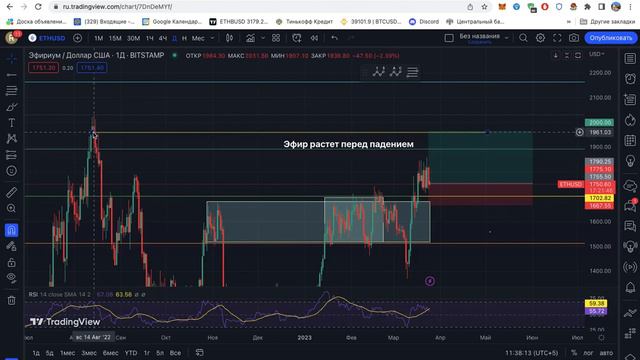Screen dimensions: 640x360
Task: Select the brush drawing tool
Action: click(x=11, y=107)
